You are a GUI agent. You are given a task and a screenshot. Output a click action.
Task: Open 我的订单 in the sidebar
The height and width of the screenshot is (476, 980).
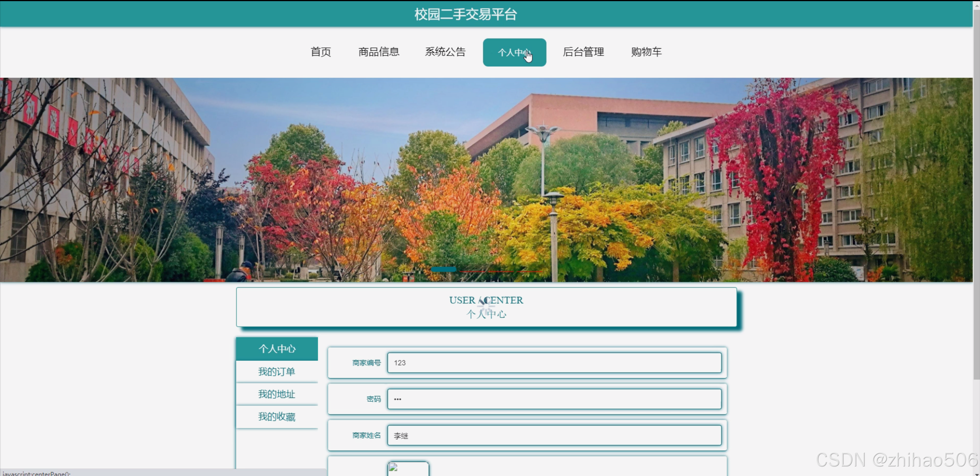pyautogui.click(x=277, y=371)
